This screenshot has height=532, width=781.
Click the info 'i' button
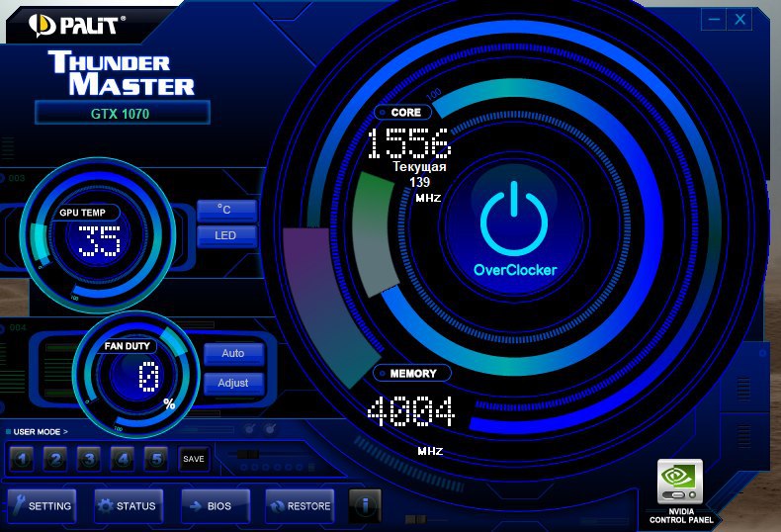(365, 505)
